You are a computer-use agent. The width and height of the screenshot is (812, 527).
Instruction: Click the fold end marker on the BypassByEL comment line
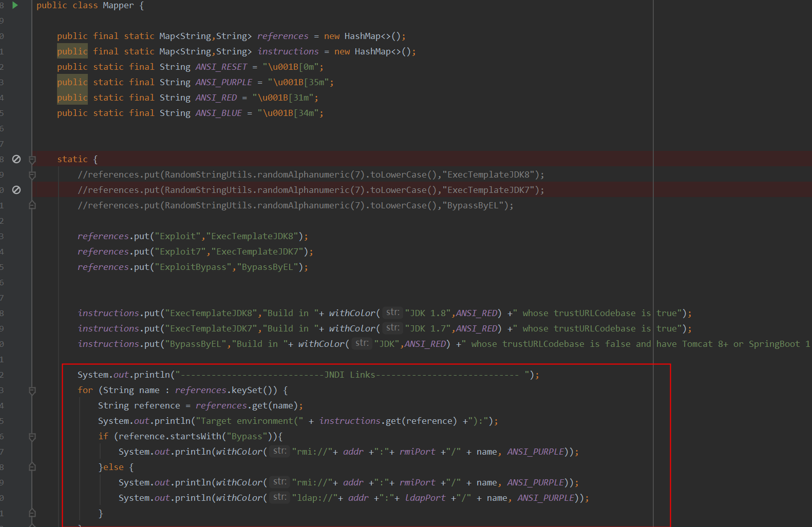[x=32, y=205]
